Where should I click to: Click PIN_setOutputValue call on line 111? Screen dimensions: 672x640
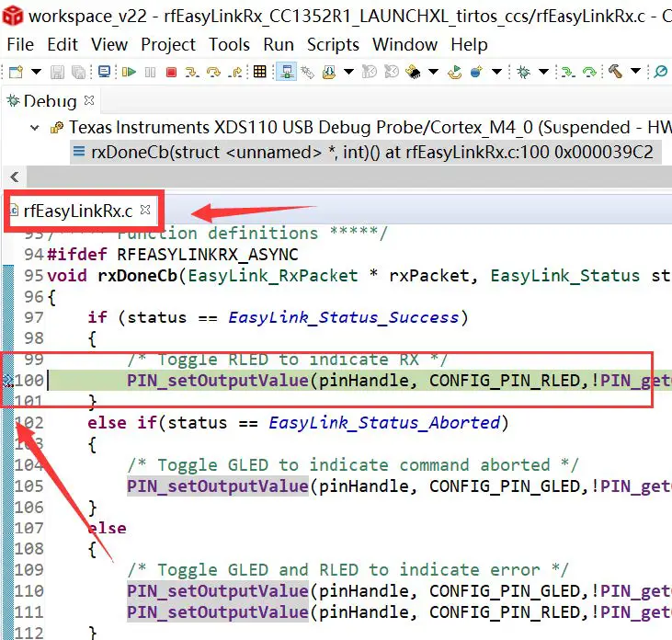click(x=217, y=612)
